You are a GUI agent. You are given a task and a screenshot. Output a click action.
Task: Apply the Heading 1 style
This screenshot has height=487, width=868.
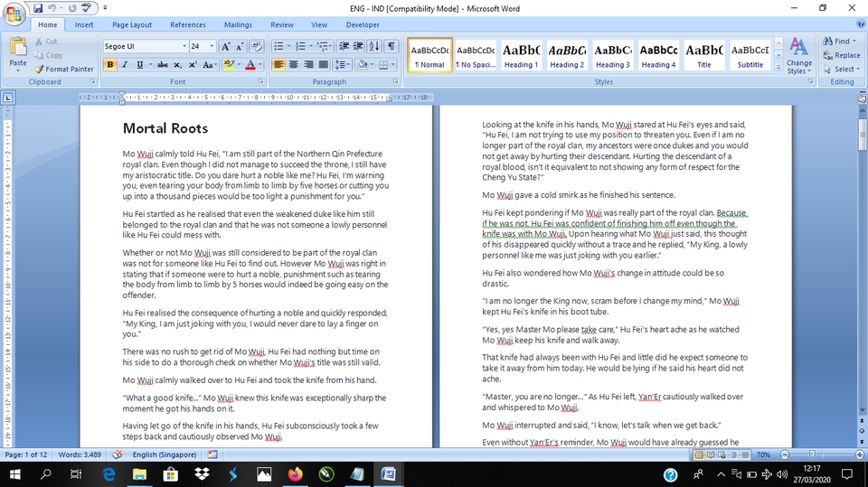click(521, 55)
